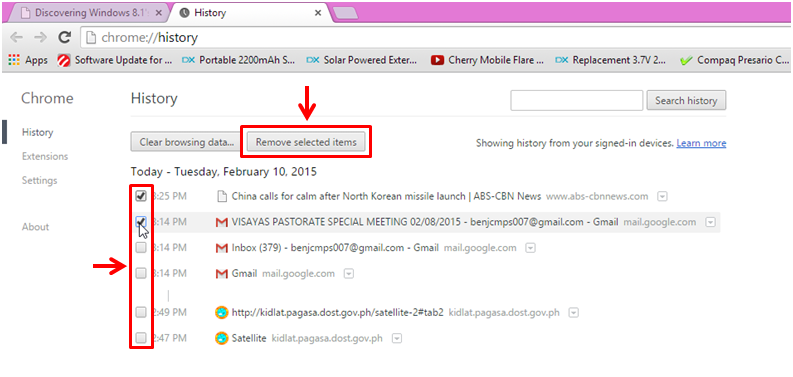793x377 pixels.
Task: Check the satellite-2#tab2 entry checkbox
Action: (141, 312)
